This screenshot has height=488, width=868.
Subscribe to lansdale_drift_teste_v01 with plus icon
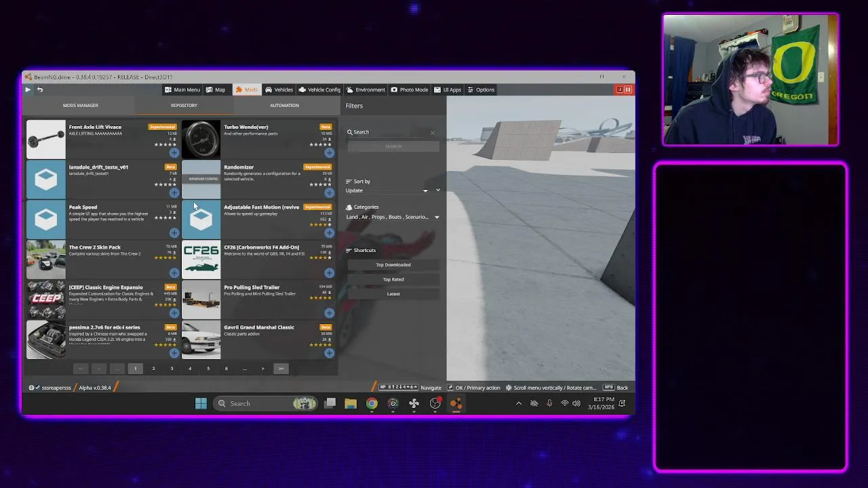[x=174, y=192]
